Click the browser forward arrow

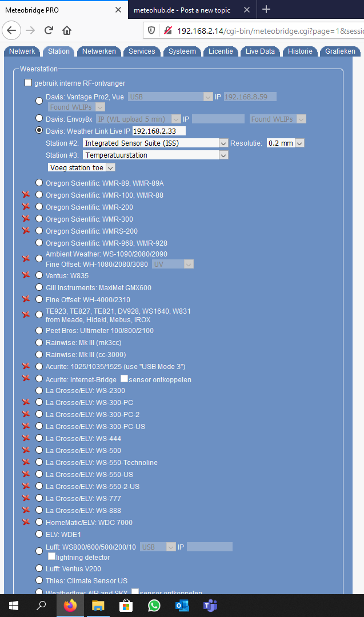[30, 31]
